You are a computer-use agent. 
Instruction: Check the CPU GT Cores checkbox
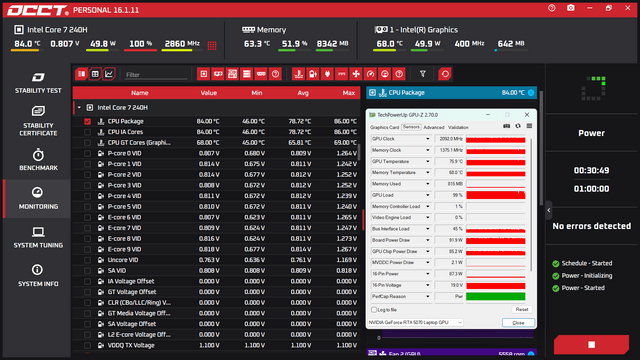click(x=87, y=142)
